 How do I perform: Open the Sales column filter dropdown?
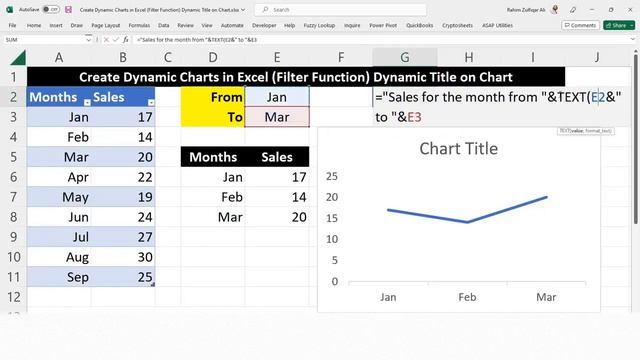pos(151,102)
